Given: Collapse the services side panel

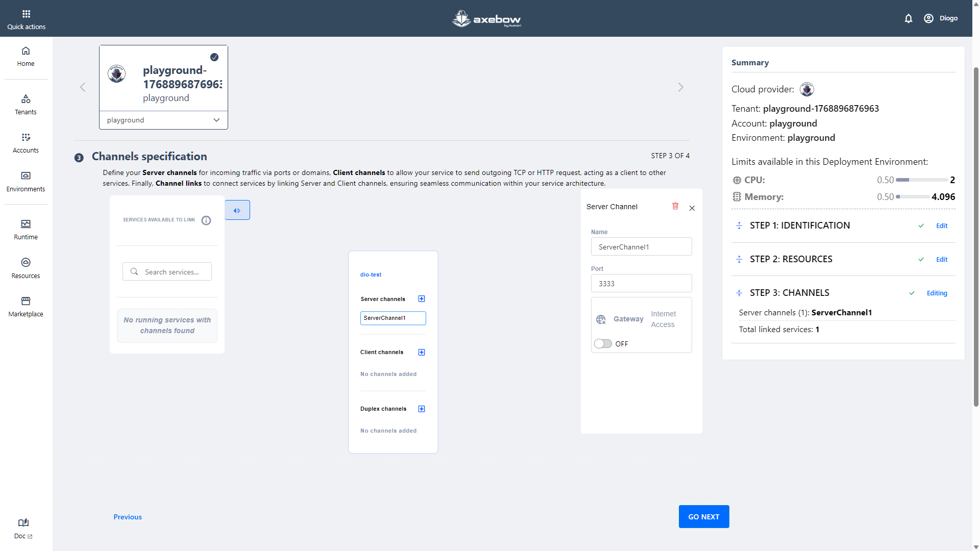Looking at the screenshot, I should pyautogui.click(x=237, y=210).
